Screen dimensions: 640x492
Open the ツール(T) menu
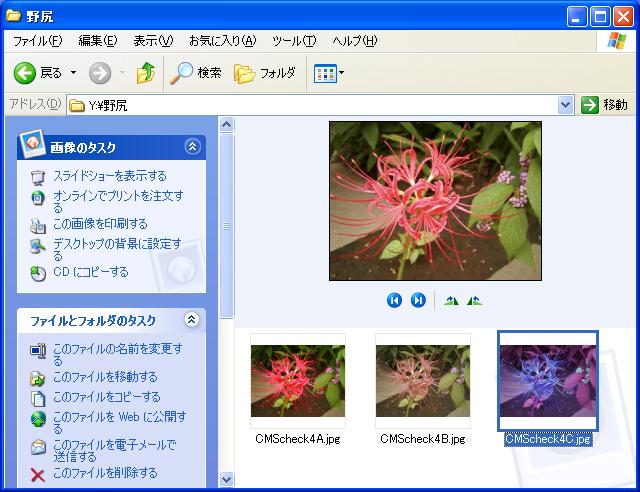[x=294, y=41]
